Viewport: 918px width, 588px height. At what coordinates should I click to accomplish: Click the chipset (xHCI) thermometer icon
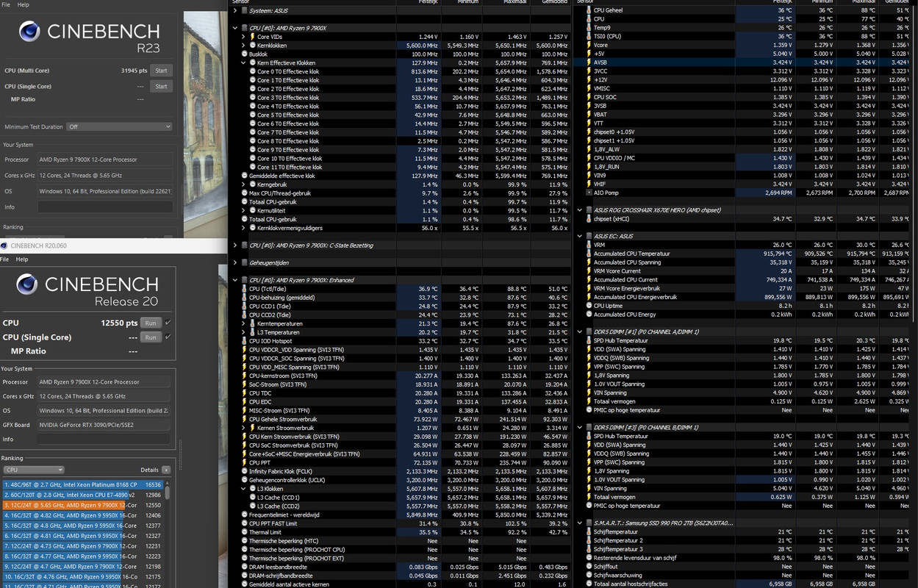(x=589, y=219)
